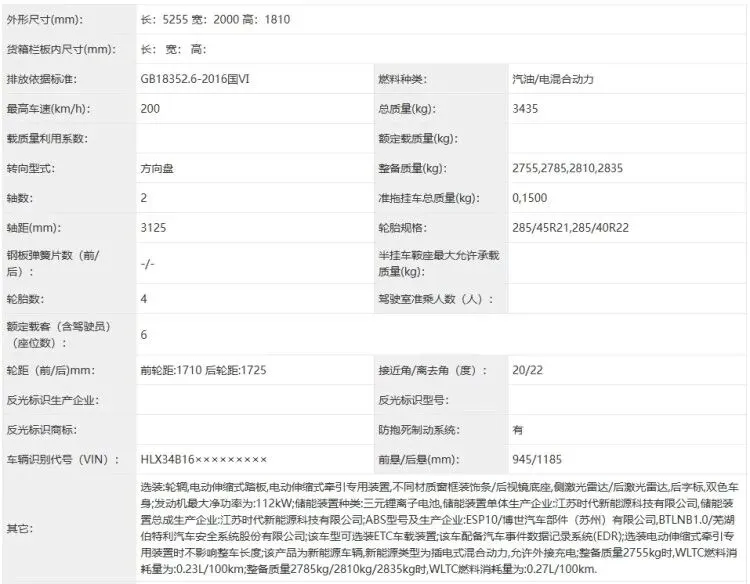The image size is (750, 584).
Task: Click the seating capacity value 6
Action: (x=143, y=335)
